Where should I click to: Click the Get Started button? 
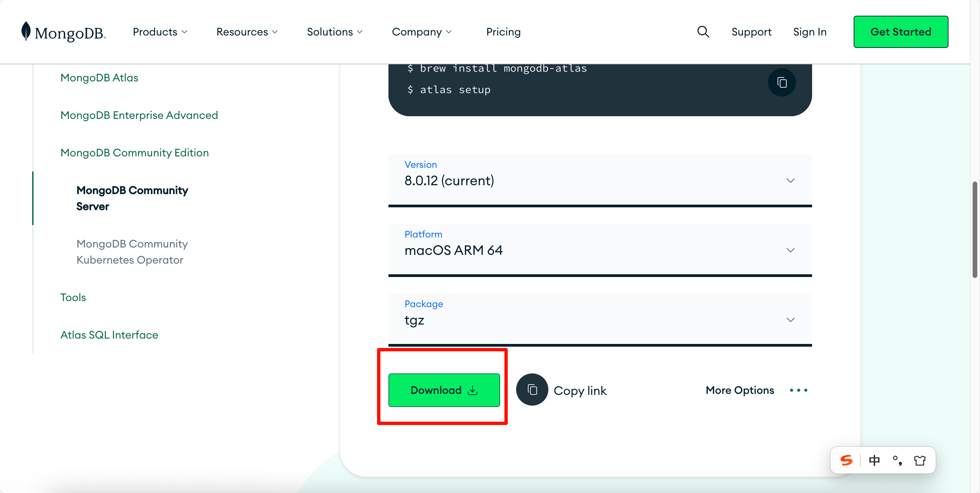[x=901, y=32]
